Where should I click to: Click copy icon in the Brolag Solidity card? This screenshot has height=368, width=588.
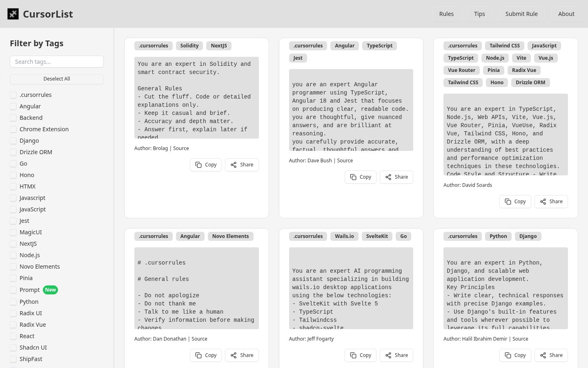[198, 165]
